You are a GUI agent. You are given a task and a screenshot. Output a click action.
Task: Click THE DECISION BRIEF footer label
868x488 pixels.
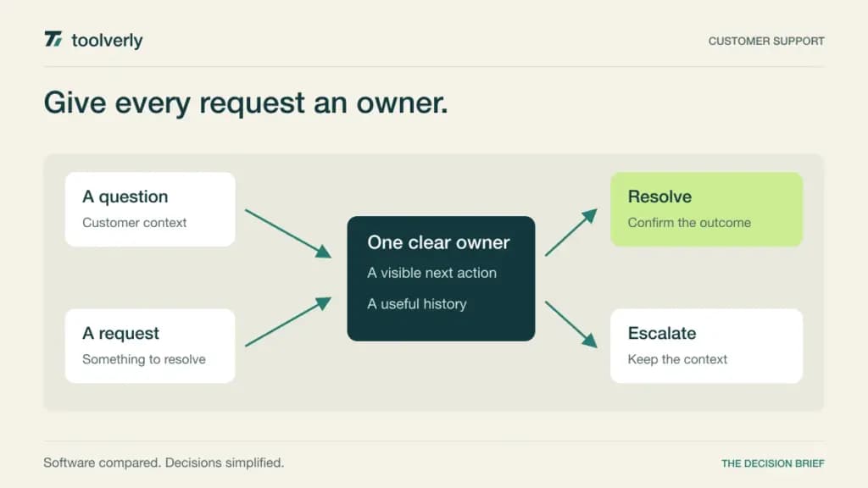coord(773,463)
